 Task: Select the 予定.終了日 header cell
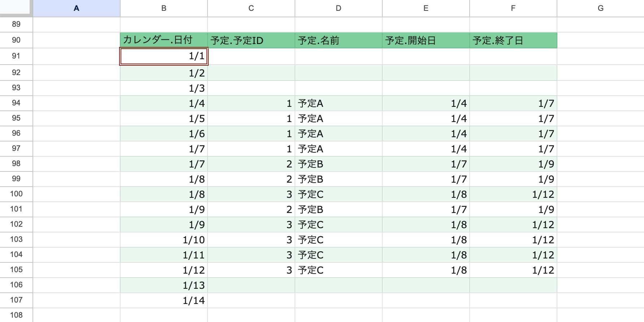(x=513, y=40)
